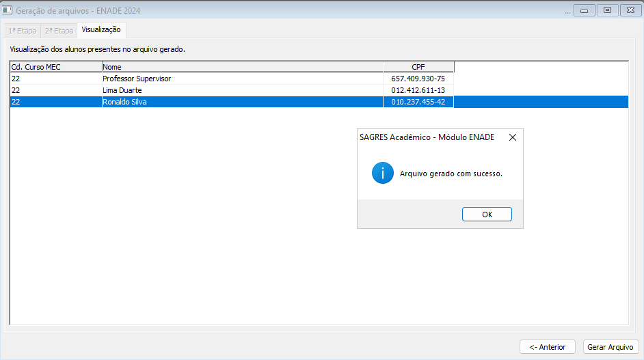Screen dimensions: 644x360
Task: Switch to the 2ª Etapa tab
Action: click(x=59, y=31)
